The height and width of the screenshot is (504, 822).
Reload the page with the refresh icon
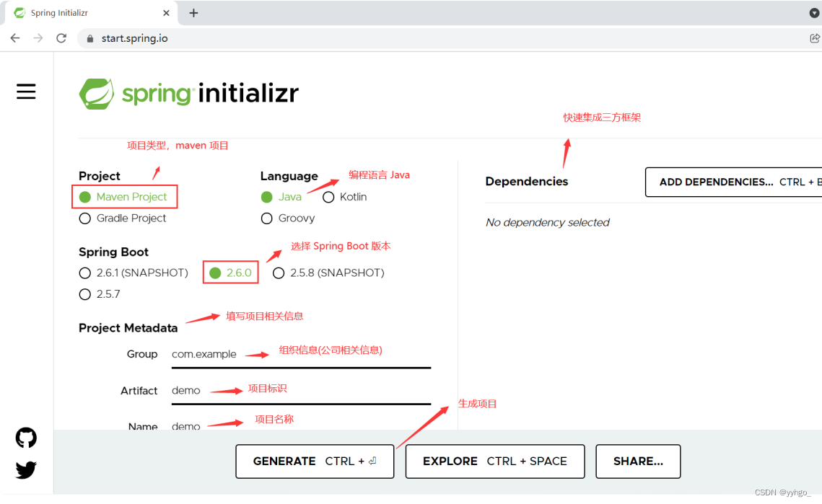click(61, 38)
